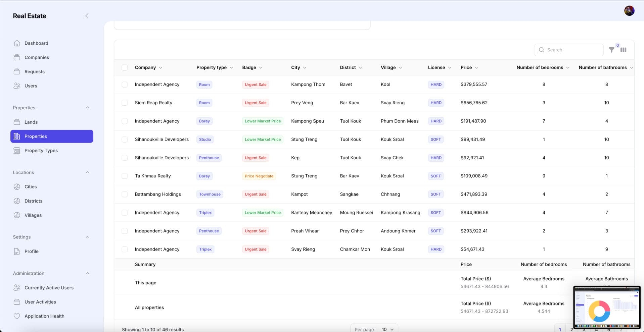
Task: Sort by the Property type column
Action: pyautogui.click(x=215, y=67)
